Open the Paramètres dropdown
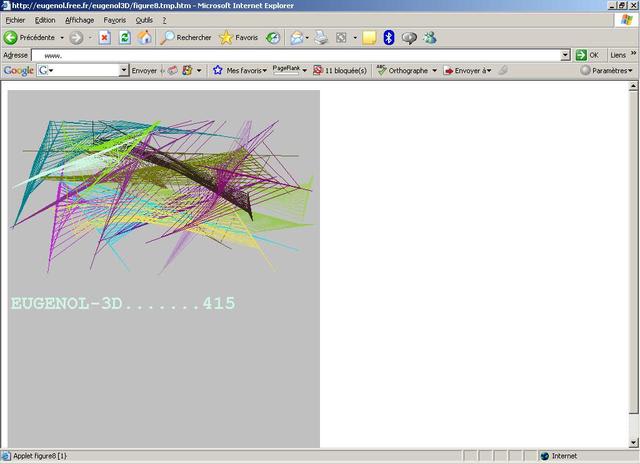The width and height of the screenshot is (640, 464). tap(607, 71)
